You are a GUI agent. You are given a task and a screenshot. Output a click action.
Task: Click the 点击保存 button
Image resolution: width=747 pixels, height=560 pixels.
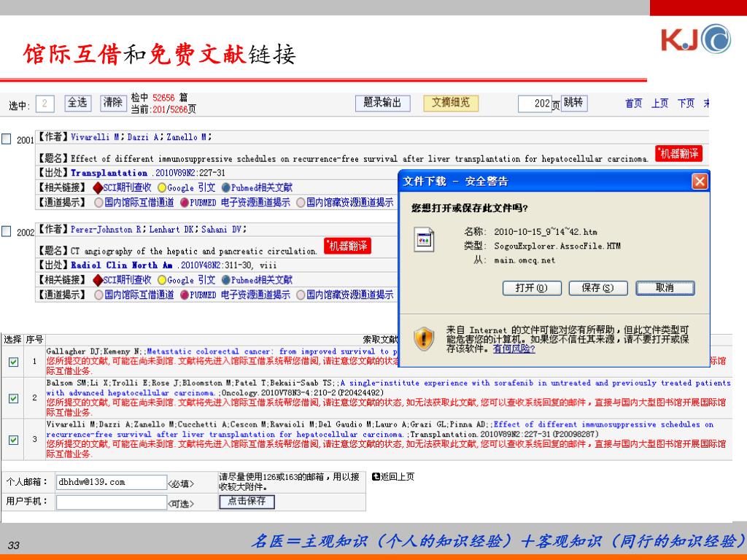[x=247, y=502]
